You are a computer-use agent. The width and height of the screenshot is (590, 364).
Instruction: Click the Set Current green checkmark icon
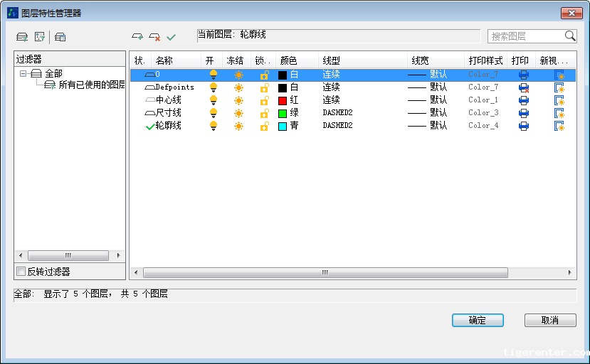click(x=171, y=36)
